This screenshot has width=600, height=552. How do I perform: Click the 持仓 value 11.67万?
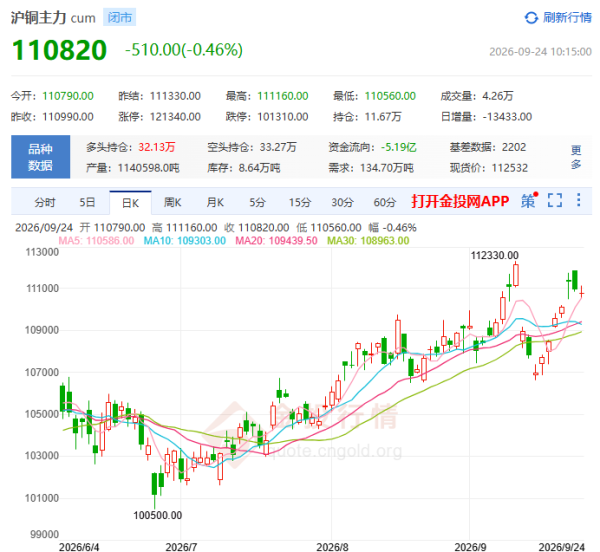(383, 117)
